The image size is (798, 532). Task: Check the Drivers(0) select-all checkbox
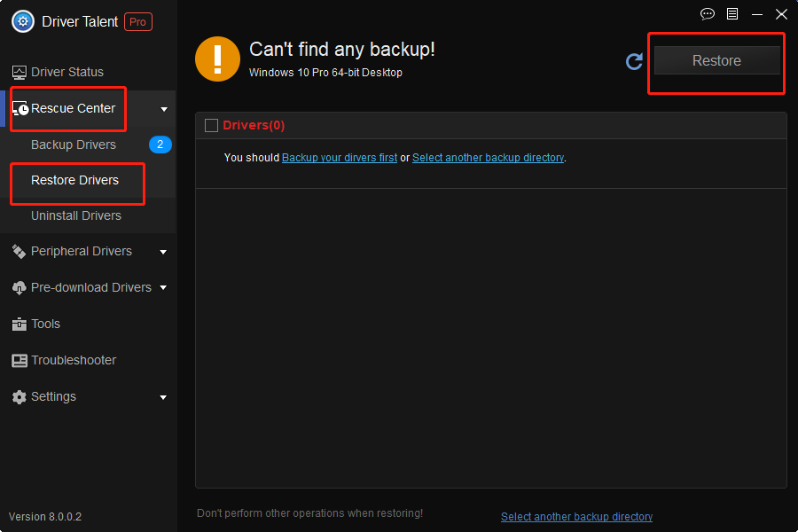(x=211, y=125)
